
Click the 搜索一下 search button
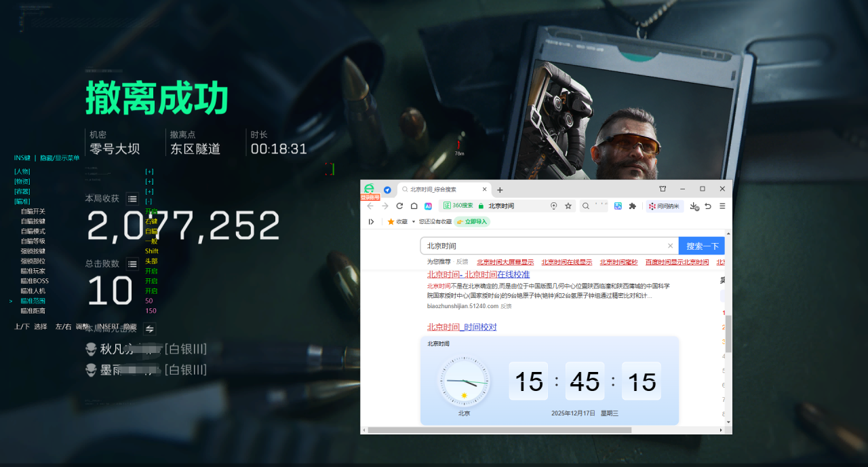click(701, 245)
